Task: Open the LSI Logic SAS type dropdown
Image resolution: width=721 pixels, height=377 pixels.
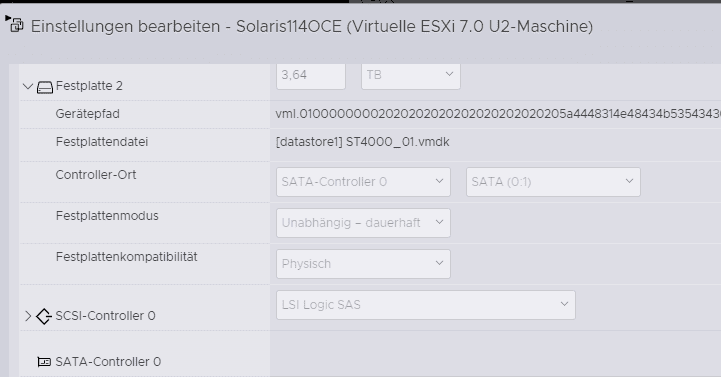Action: pyautogui.click(x=426, y=305)
